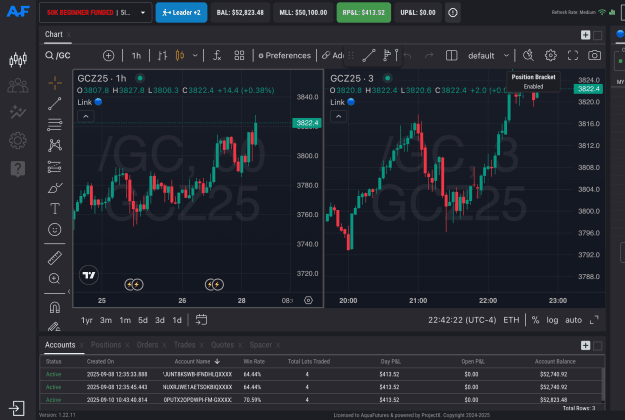This screenshot has width=625, height=420.
Task: Collapse the legend on GCZ25 1h chart
Action: pyautogui.click(x=86, y=116)
